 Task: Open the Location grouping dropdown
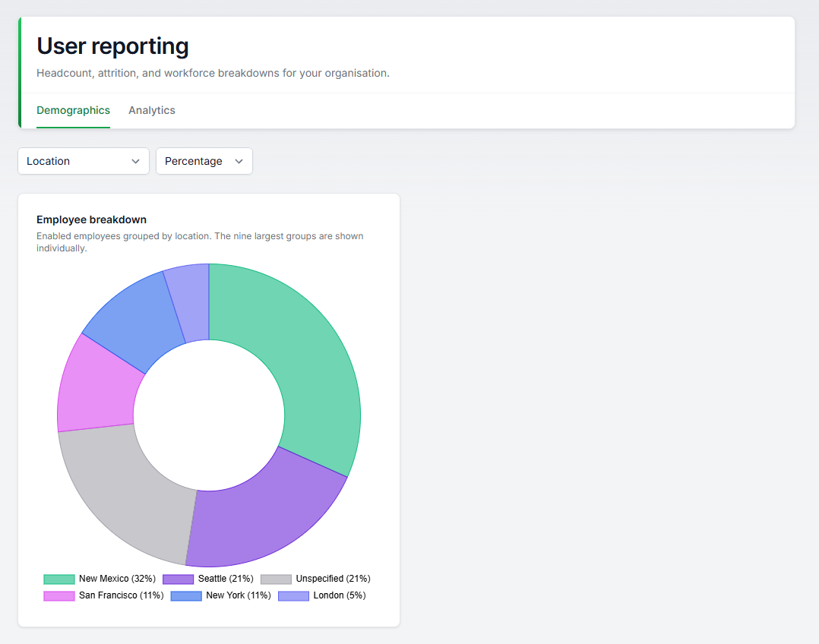84,161
